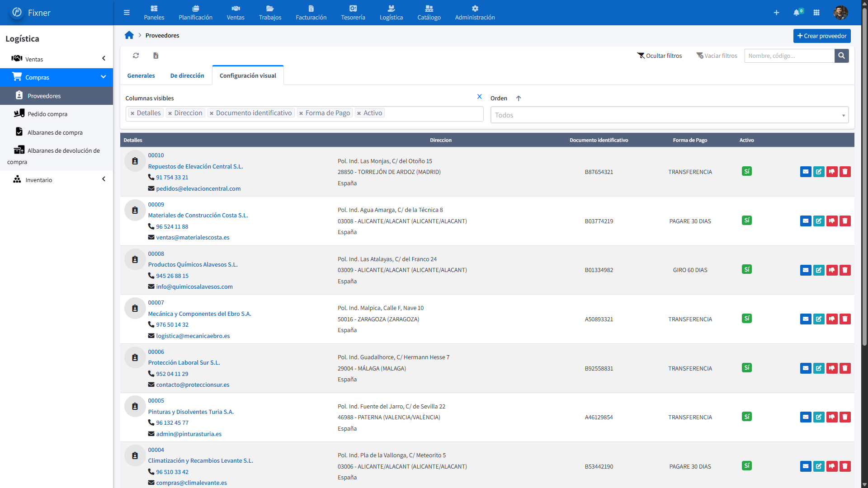This screenshot has width=868, height=488.
Task: Switch to the Generales tab
Action: point(141,76)
